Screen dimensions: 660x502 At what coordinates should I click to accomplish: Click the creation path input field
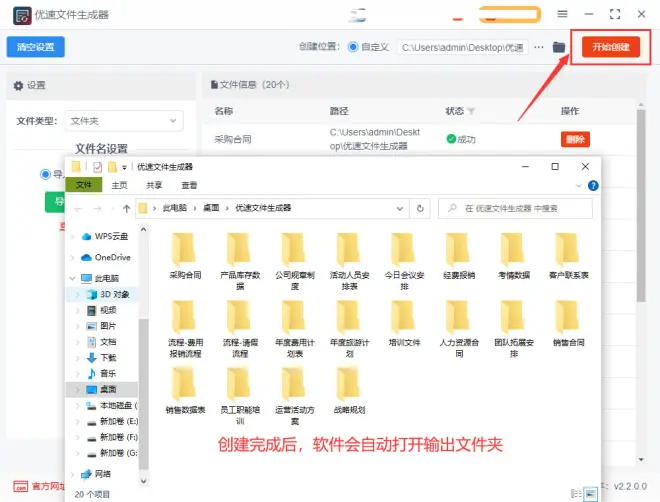462,47
